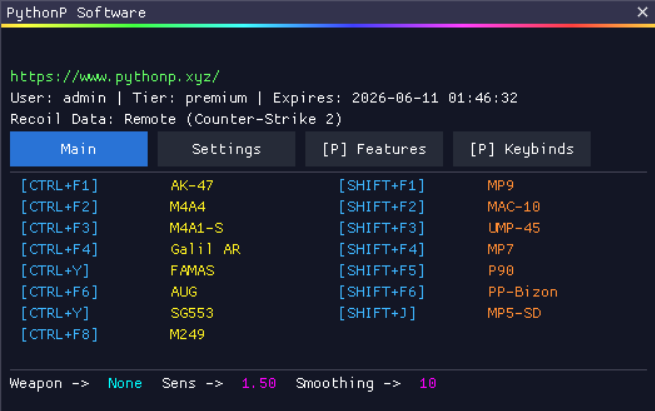The width and height of the screenshot is (655, 411).
Task: Select the FAMAS weapon entry
Action: (192, 271)
